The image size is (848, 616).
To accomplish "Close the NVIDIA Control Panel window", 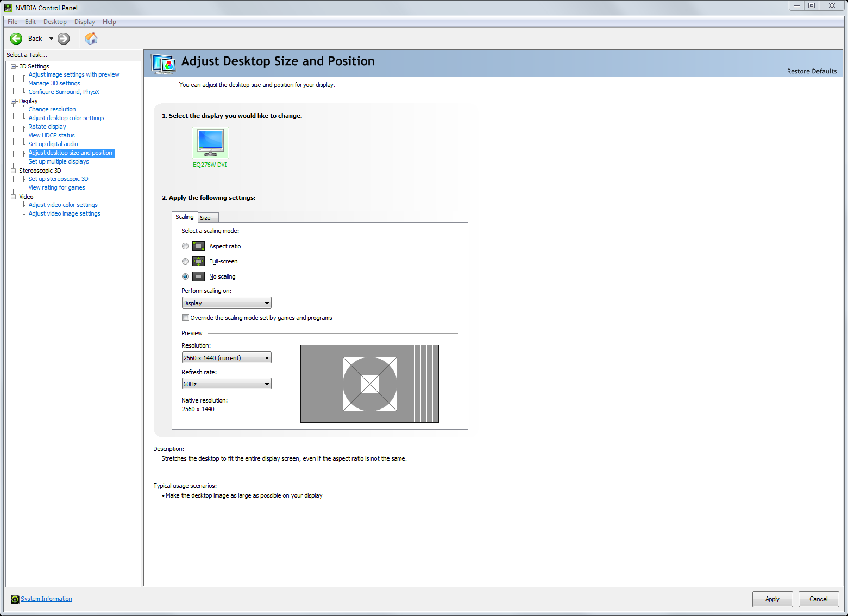I will (x=832, y=6).
